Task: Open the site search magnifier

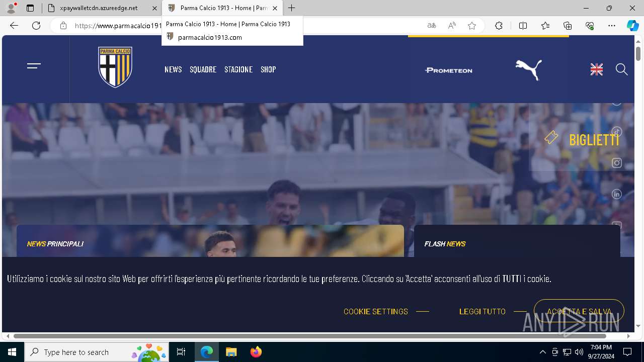Action: pyautogui.click(x=622, y=69)
